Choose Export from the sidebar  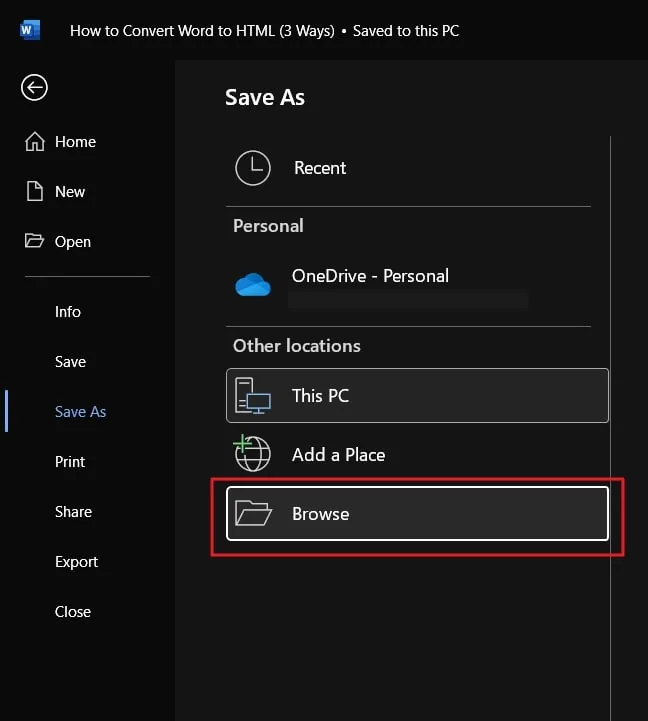[76, 562]
